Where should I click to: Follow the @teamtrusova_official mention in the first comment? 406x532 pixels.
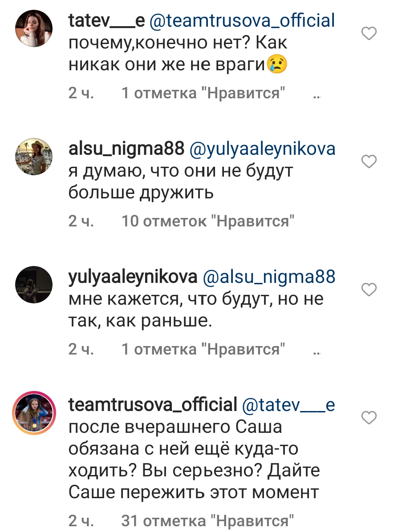[x=242, y=20]
